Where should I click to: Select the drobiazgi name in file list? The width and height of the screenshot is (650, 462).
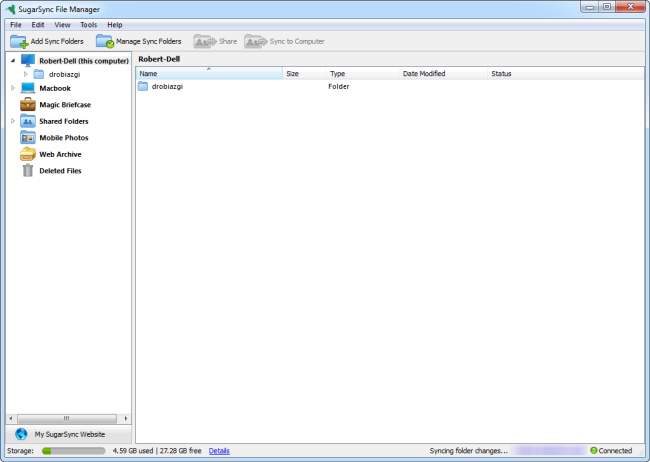[167, 86]
